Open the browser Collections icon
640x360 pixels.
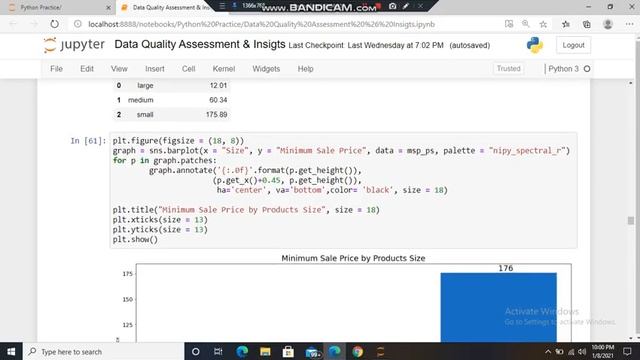click(x=587, y=24)
